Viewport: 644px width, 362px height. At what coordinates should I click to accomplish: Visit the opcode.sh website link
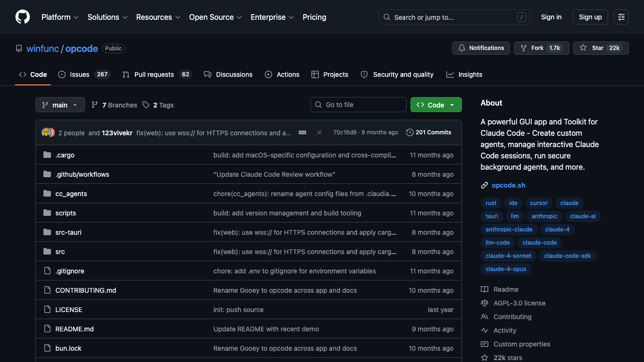pos(509,186)
